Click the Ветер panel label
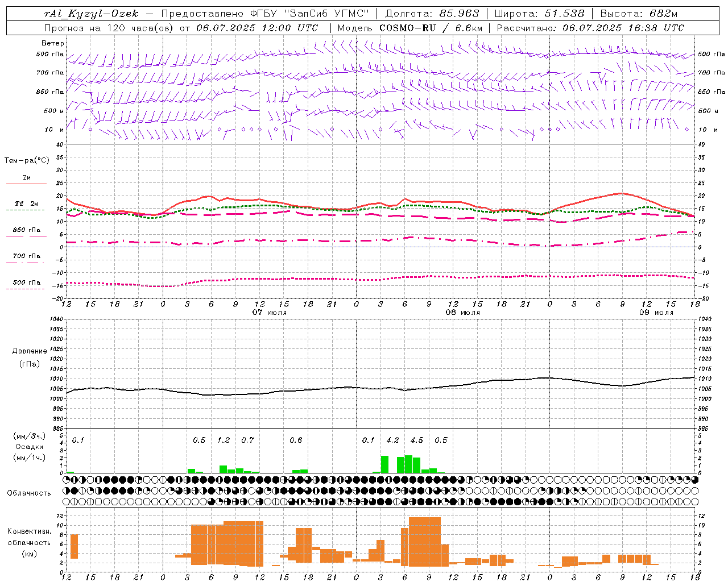Screen dimensions: 728x582 coord(53,43)
